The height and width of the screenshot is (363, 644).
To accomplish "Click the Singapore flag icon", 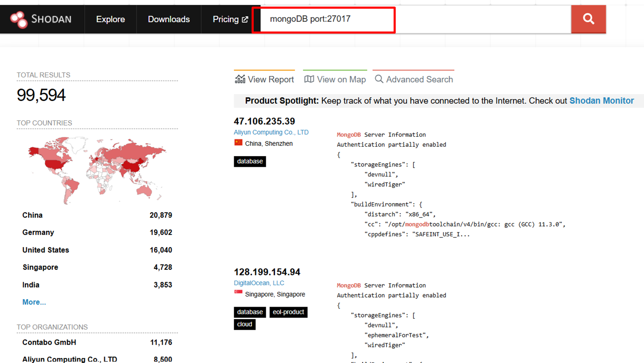I will (x=238, y=292).
